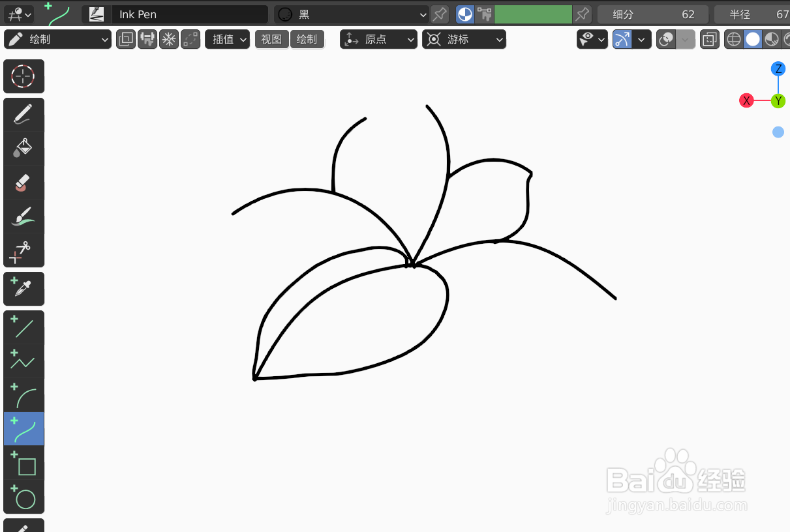Select the Box rectangle tool
This screenshot has width=790, height=532.
pos(24,463)
